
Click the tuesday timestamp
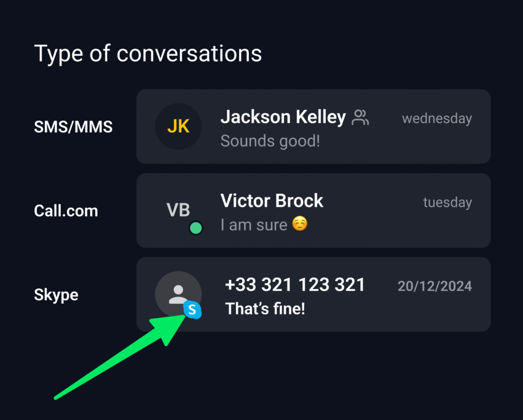coord(447,203)
